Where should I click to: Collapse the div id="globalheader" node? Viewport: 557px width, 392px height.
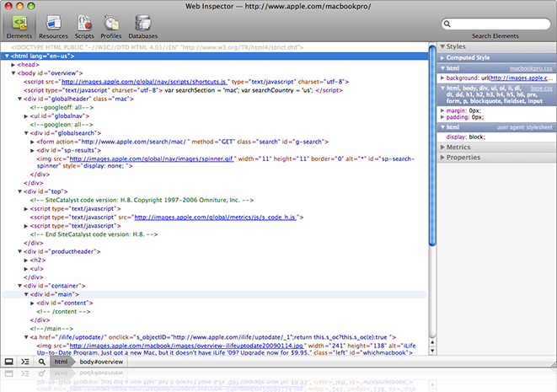coord(20,99)
